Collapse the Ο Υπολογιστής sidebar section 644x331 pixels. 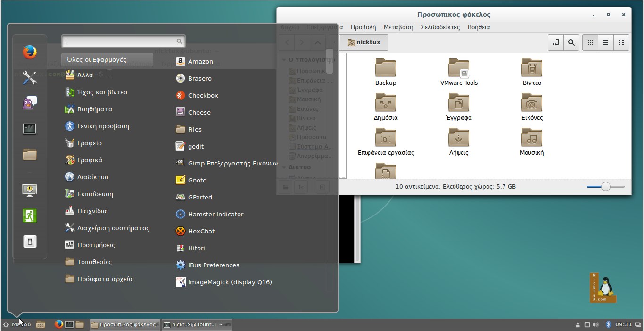point(284,60)
